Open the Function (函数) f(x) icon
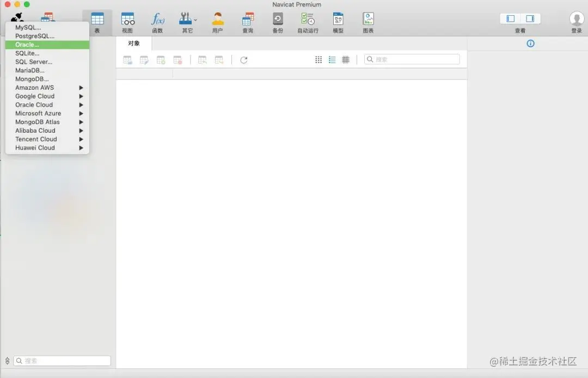The width and height of the screenshot is (588, 378). tap(157, 22)
